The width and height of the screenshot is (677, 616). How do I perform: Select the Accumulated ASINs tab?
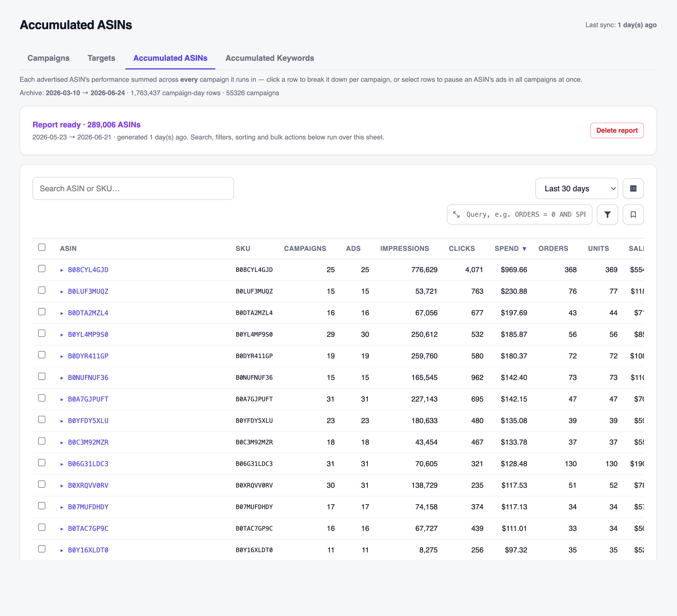tap(170, 58)
